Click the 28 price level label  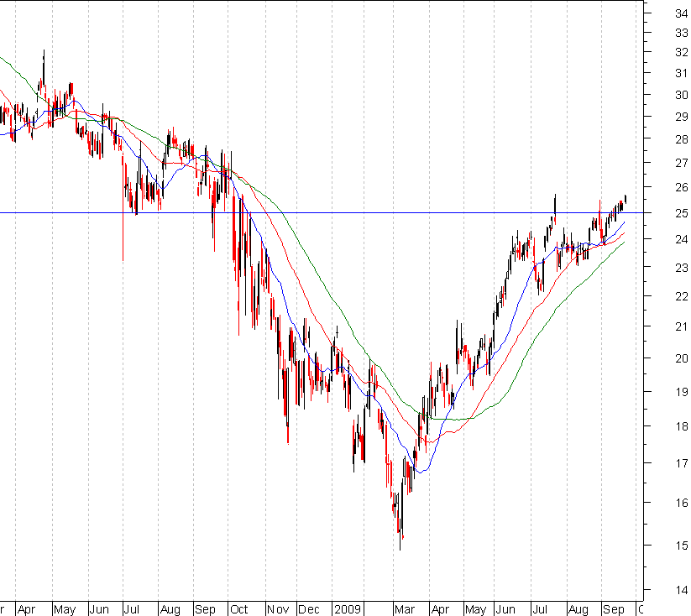(x=681, y=139)
